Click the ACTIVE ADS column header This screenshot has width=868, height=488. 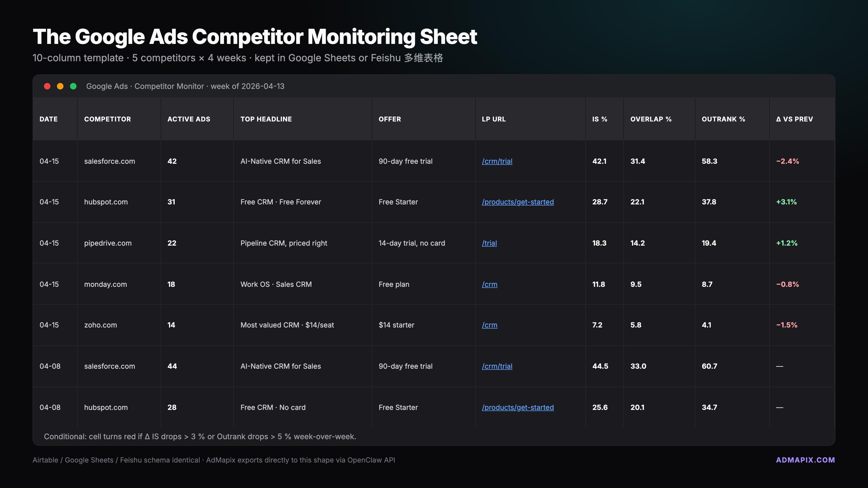point(189,119)
